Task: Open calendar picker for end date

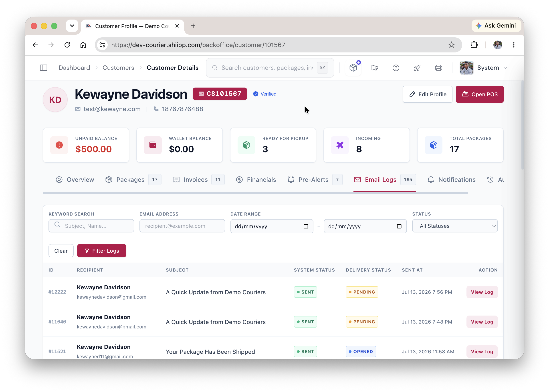Action: coord(399,226)
